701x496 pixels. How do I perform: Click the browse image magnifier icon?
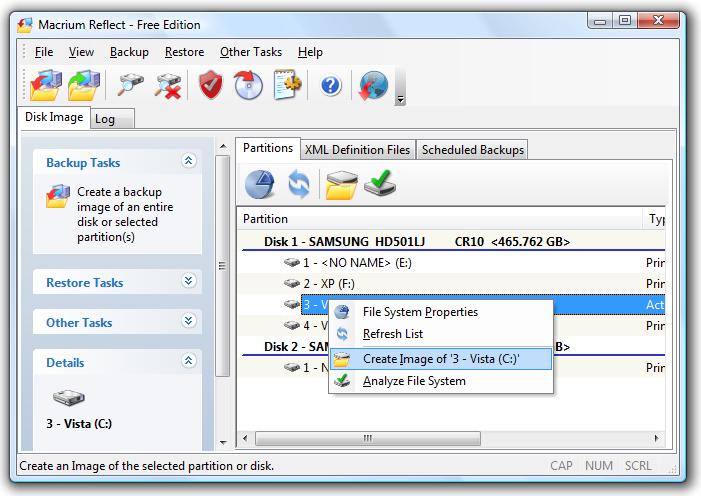[x=130, y=85]
